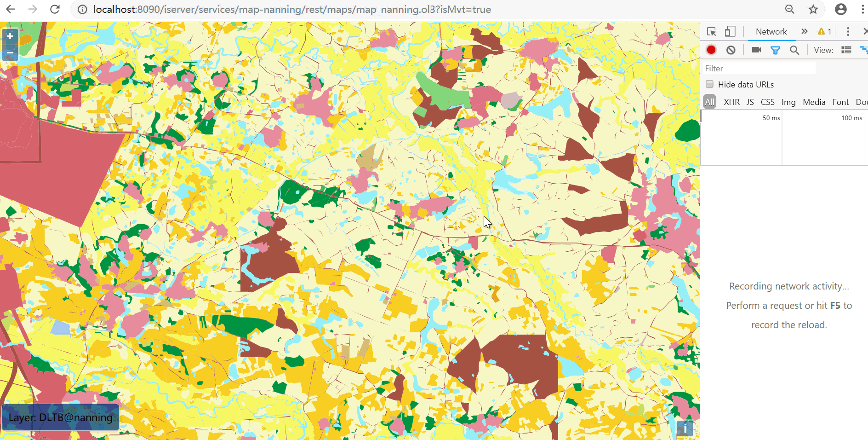Open the user profile menu
Screen dimensions: 868x440
pyautogui.click(x=840, y=9)
